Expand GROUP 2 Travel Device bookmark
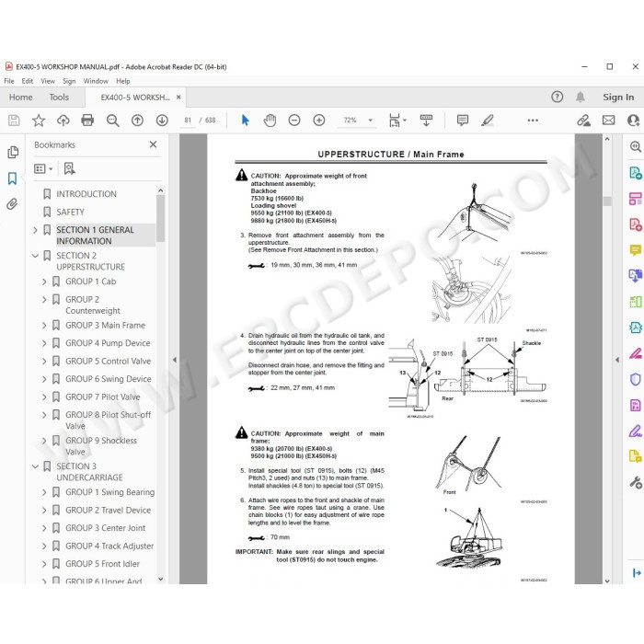This screenshot has width=644, height=644. click(x=44, y=510)
